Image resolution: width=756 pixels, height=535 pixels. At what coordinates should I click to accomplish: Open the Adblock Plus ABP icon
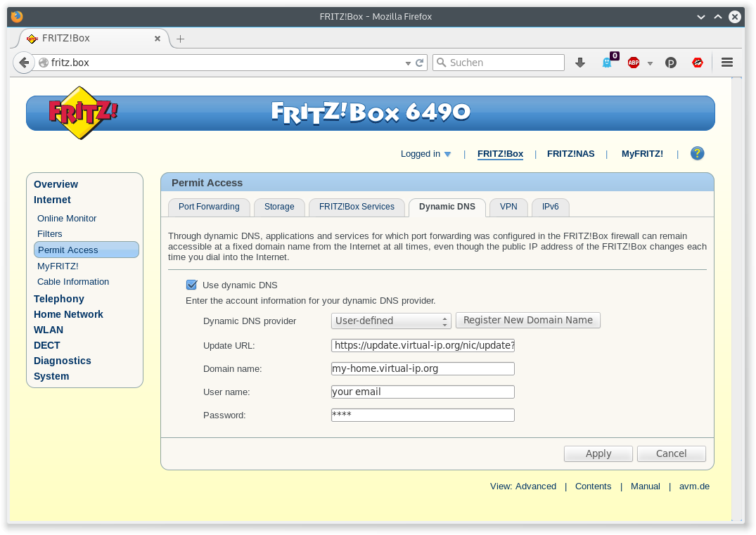pos(633,63)
